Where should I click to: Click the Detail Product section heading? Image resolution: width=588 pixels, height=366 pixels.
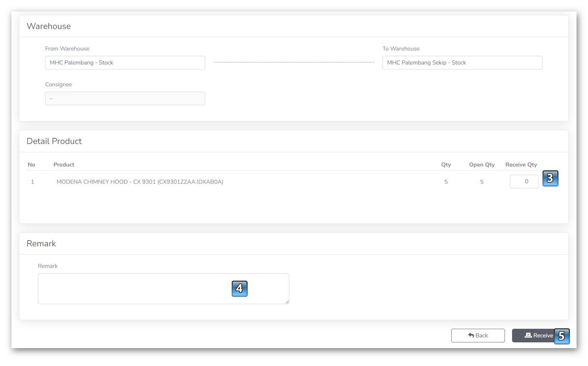pyautogui.click(x=54, y=141)
